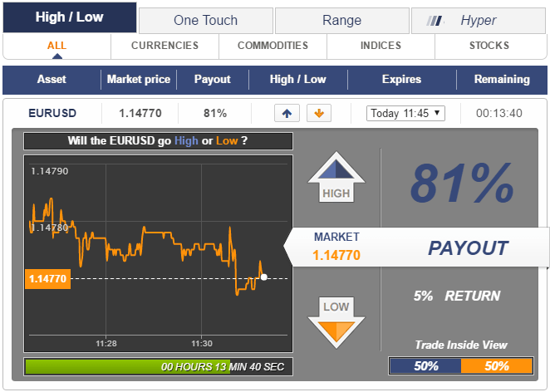Click the 00:13:40 remaining time
Screen dimensions: 550x392
(x=499, y=113)
